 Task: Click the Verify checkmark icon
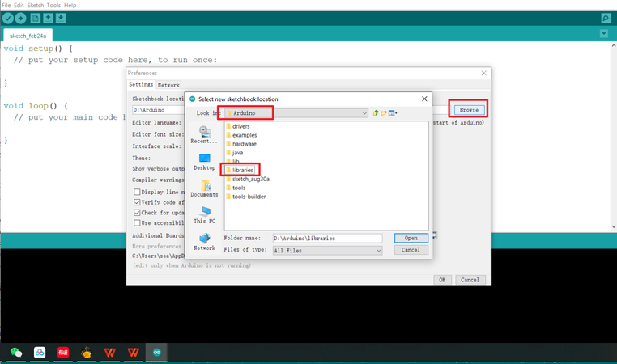(8, 18)
